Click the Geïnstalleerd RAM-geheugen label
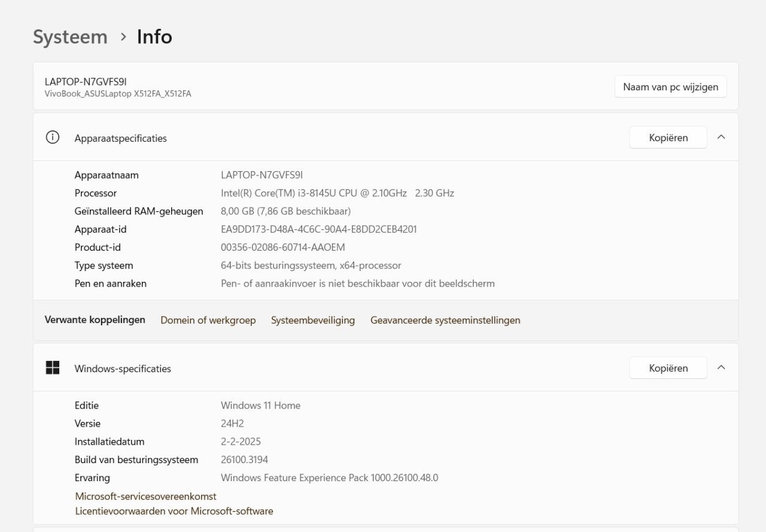Screen dimensions: 766x532 [139, 211]
